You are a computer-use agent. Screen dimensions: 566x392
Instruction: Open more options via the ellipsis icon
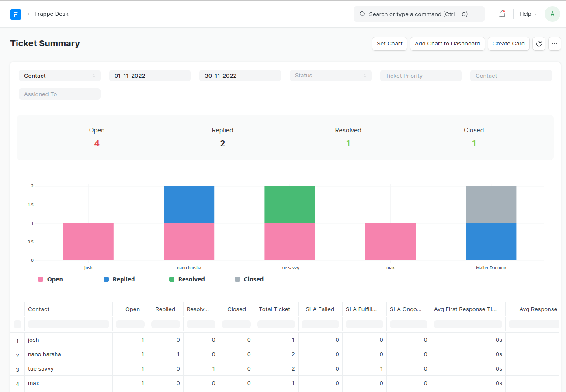point(554,44)
